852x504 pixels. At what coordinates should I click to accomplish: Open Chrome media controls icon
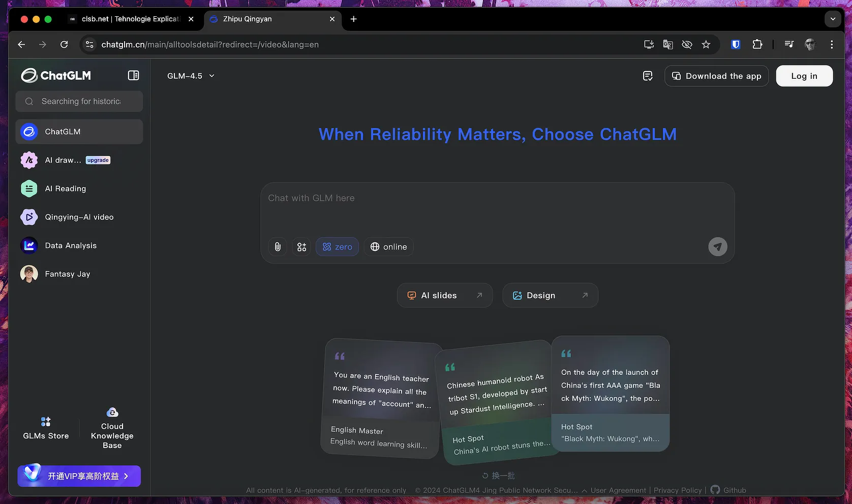click(x=789, y=45)
